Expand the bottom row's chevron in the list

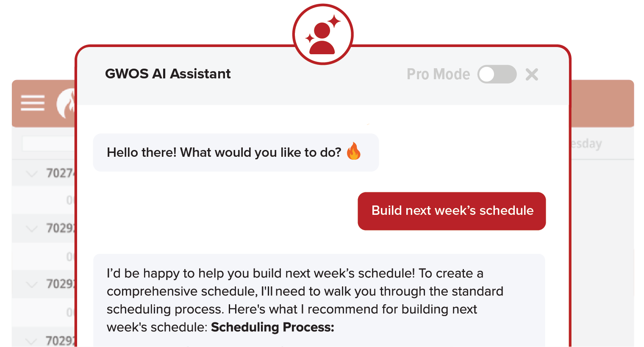pyautogui.click(x=32, y=340)
